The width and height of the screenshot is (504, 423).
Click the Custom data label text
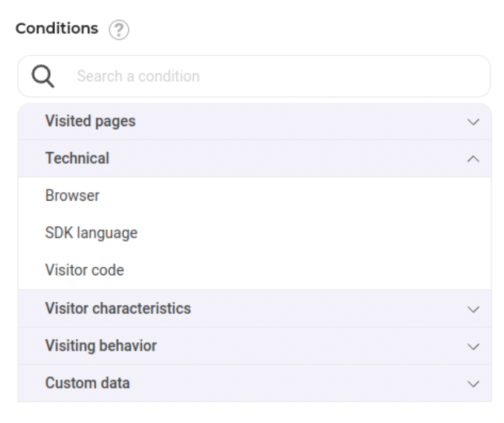pos(87,383)
